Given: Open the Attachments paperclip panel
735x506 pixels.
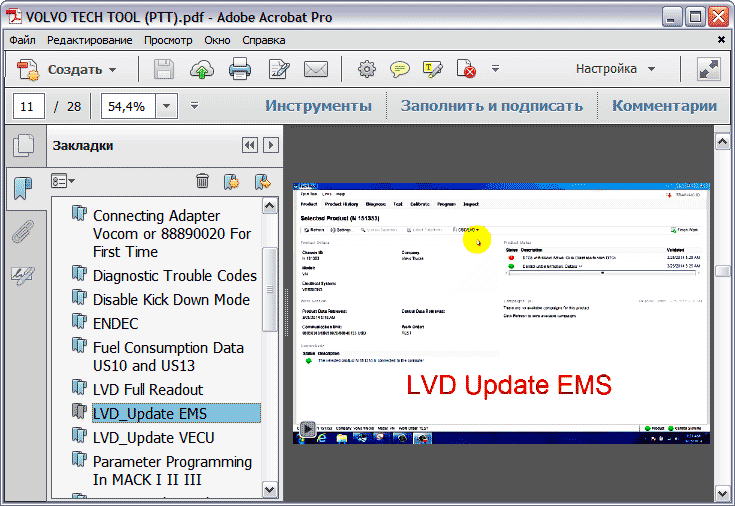Looking at the screenshot, I should point(22,232).
